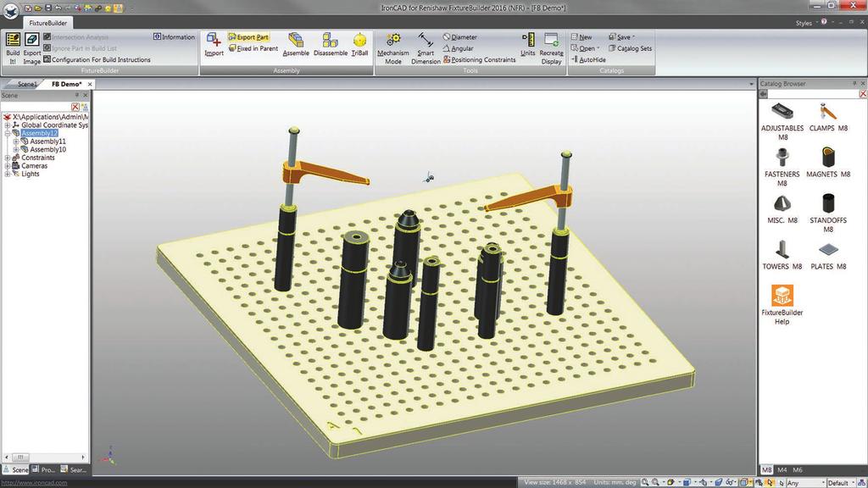Switch to the Sear... bottom panel tab
The image size is (868, 488).
point(73,469)
